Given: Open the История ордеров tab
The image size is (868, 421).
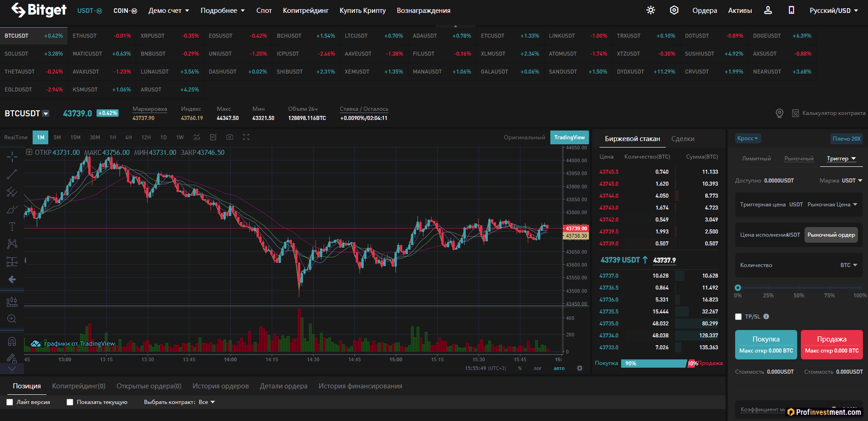Looking at the screenshot, I should click(x=220, y=386).
